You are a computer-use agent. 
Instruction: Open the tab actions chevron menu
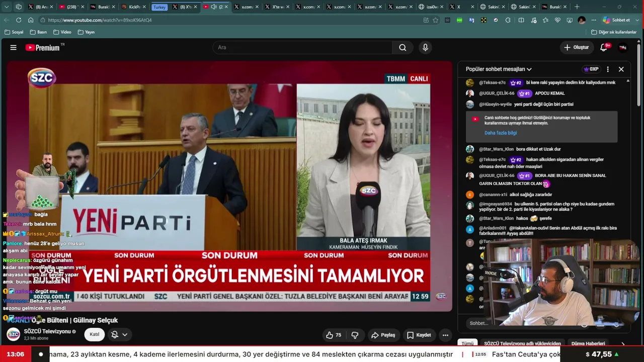[6, 7]
